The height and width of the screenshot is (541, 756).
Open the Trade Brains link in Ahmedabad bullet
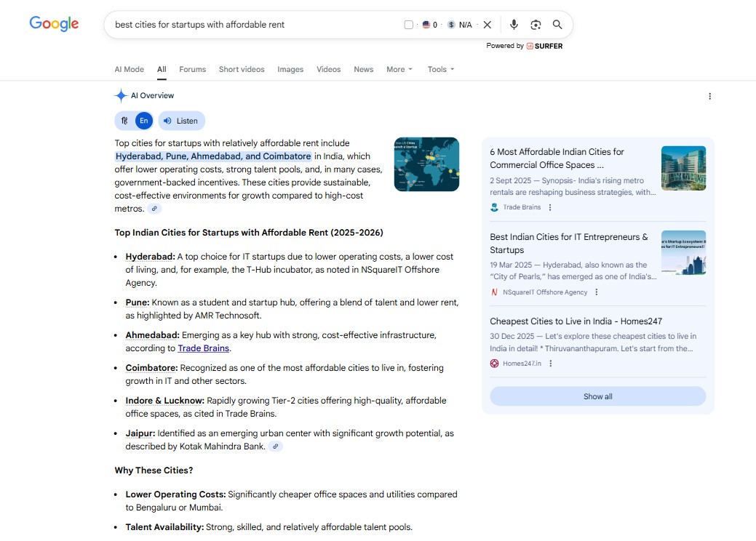tap(203, 348)
